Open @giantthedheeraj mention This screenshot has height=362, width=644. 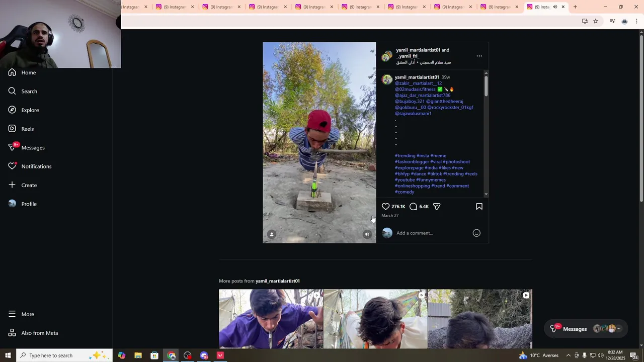pos(445,102)
